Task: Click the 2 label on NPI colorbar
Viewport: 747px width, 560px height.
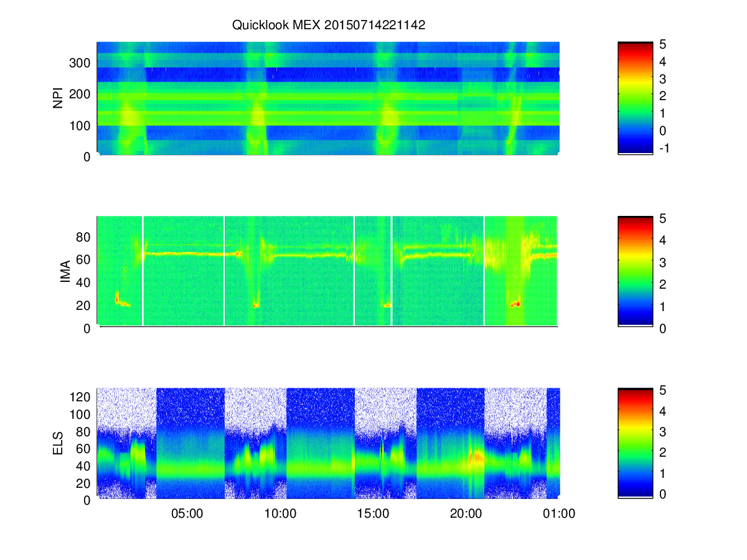Action: 663,96
